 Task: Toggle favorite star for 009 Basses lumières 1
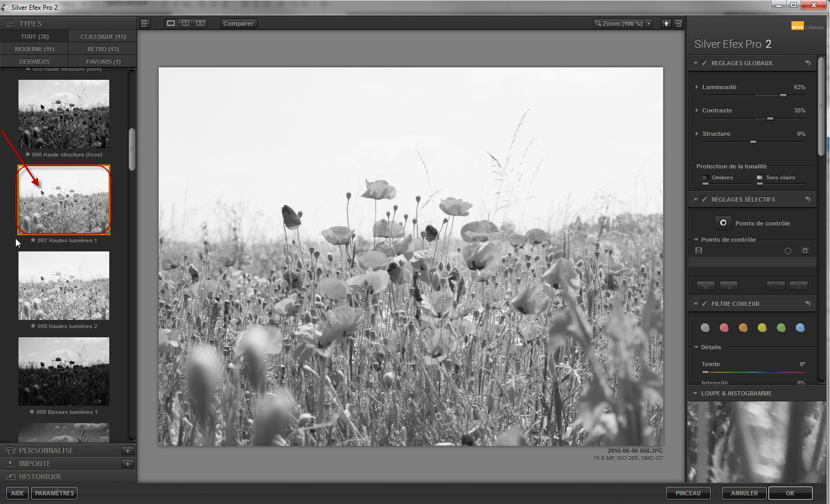click(32, 412)
